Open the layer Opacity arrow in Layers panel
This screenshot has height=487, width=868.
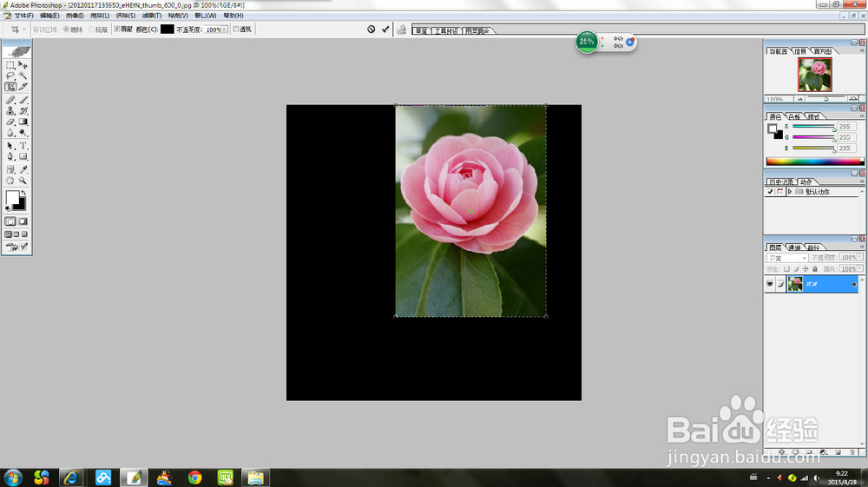[x=859, y=257]
